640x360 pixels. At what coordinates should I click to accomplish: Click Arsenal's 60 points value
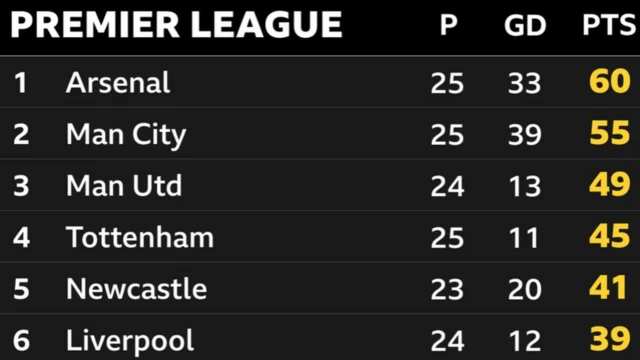pyautogui.click(x=610, y=81)
